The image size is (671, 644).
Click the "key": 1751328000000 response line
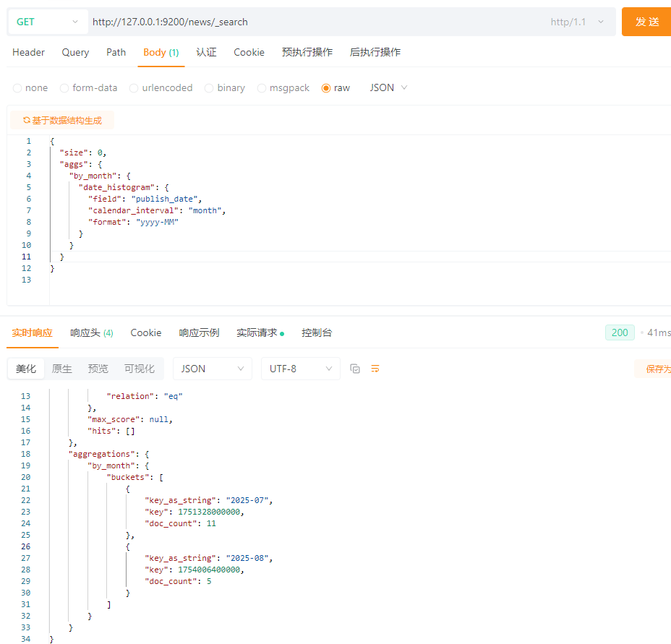[x=195, y=512]
